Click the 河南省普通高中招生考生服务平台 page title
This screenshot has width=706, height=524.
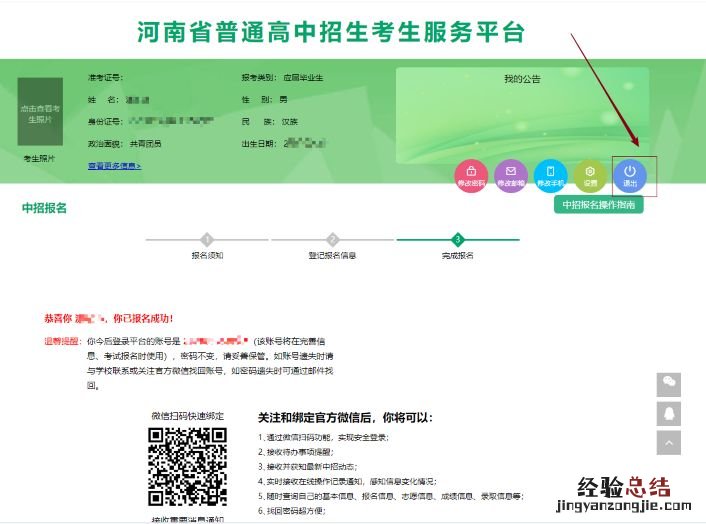[331, 32]
